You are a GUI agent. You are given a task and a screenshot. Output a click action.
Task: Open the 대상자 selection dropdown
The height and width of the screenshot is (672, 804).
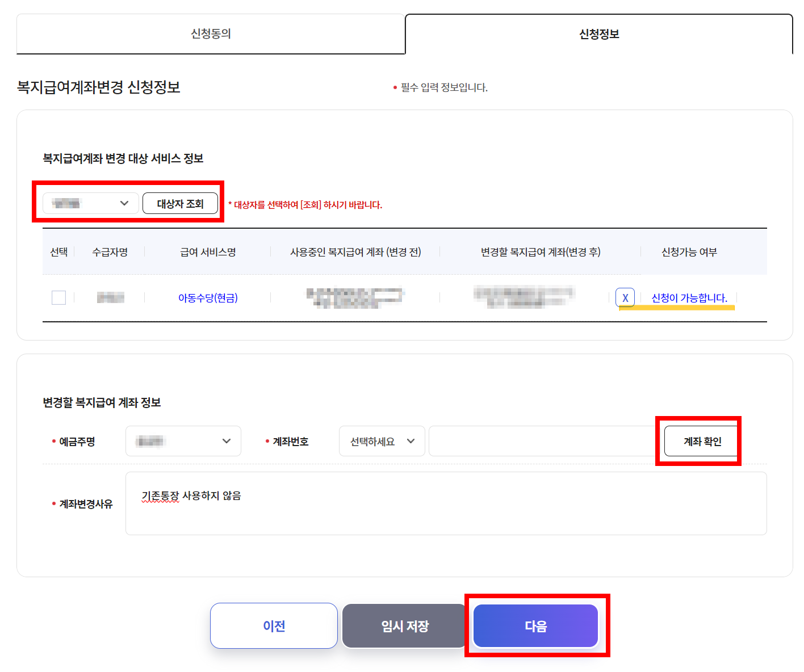pos(90,203)
